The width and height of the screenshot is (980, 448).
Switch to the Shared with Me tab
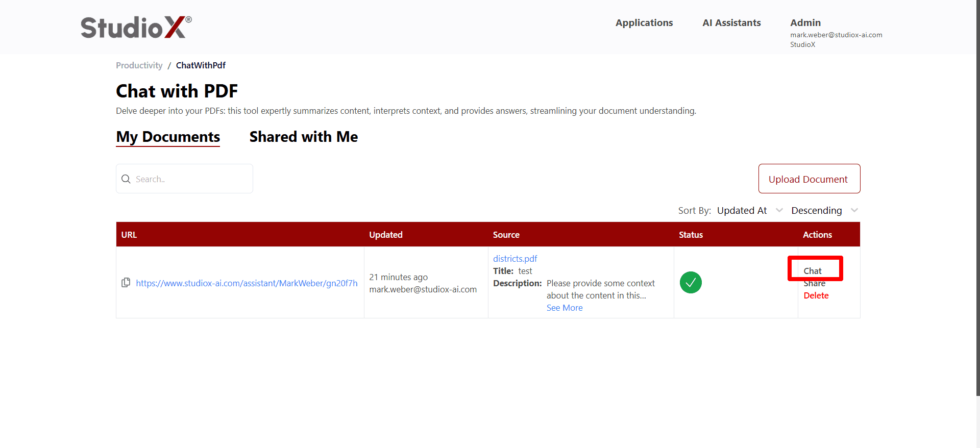[x=304, y=137]
